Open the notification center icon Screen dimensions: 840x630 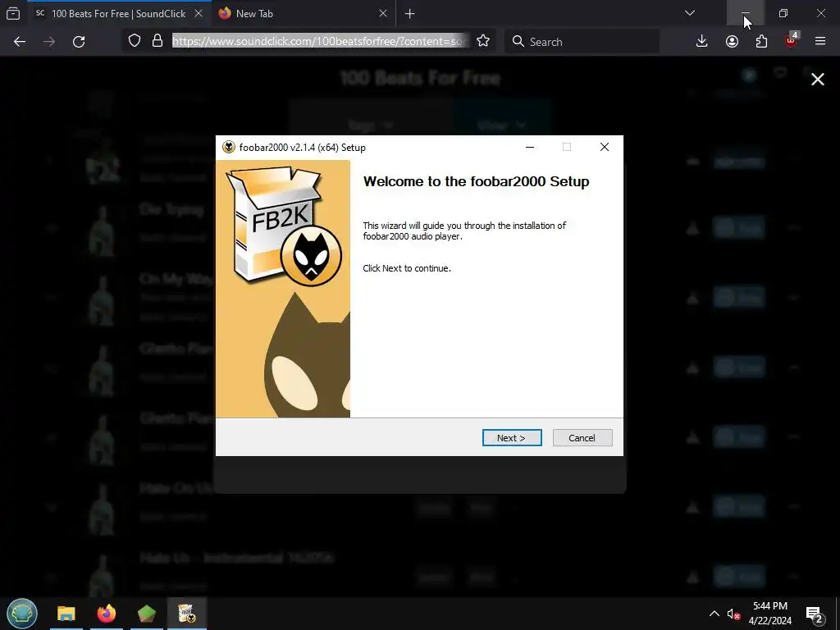click(815, 614)
